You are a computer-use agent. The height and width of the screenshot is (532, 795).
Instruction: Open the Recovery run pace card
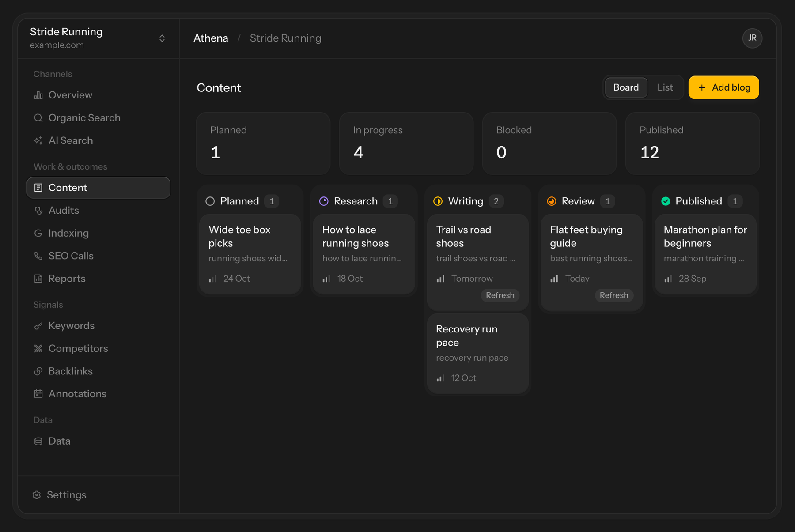click(478, 353)
